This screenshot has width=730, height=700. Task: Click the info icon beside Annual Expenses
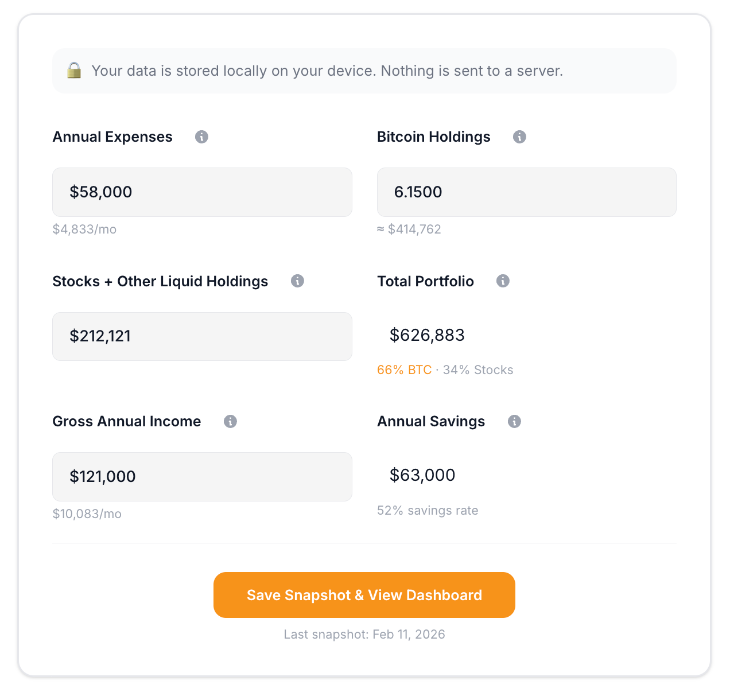(x=201, y=137)
